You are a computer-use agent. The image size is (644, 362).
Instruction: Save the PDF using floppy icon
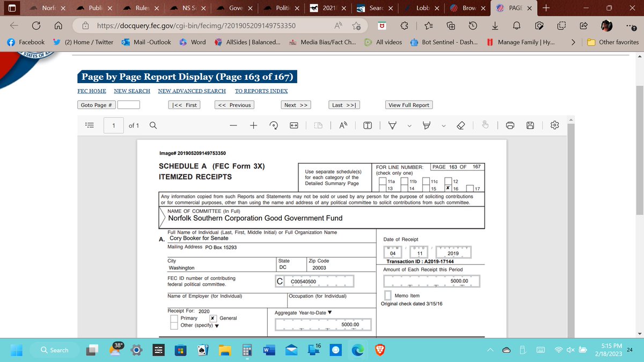530,125
